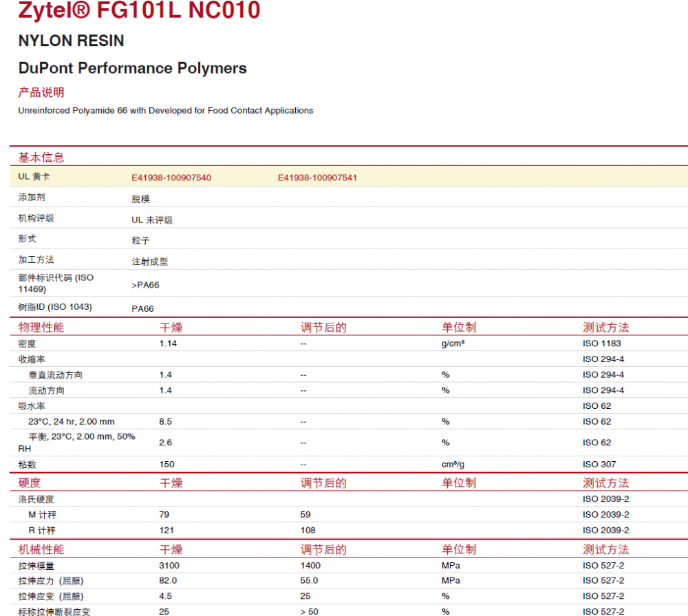Click the equilibrium absorption value '2.6'
The height and width of the screenshot is (616, 688).
[165, 443]
